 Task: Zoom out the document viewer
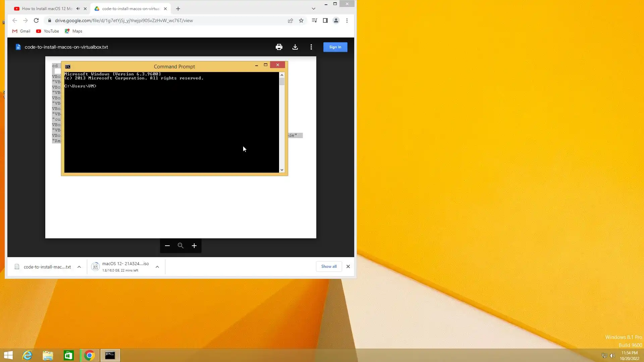tap(167, 246)
